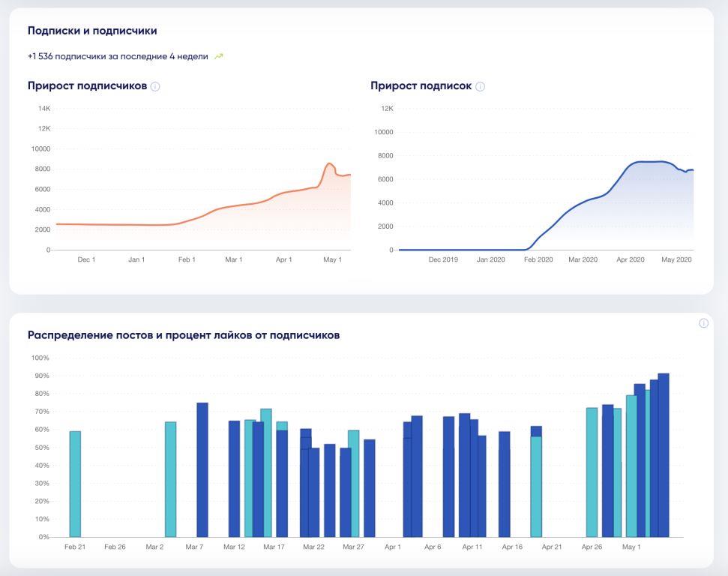Click the teal bar at Feb 21

coord(75,484)
